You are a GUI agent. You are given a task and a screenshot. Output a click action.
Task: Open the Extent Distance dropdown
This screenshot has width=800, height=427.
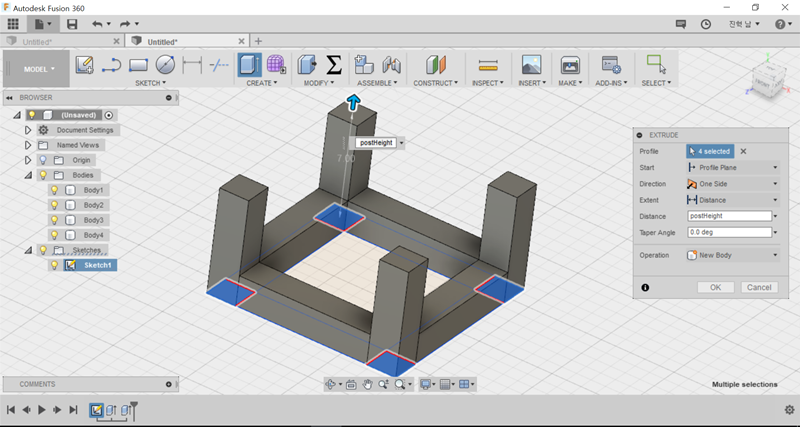pyautogui.click(x=733, y=200)
